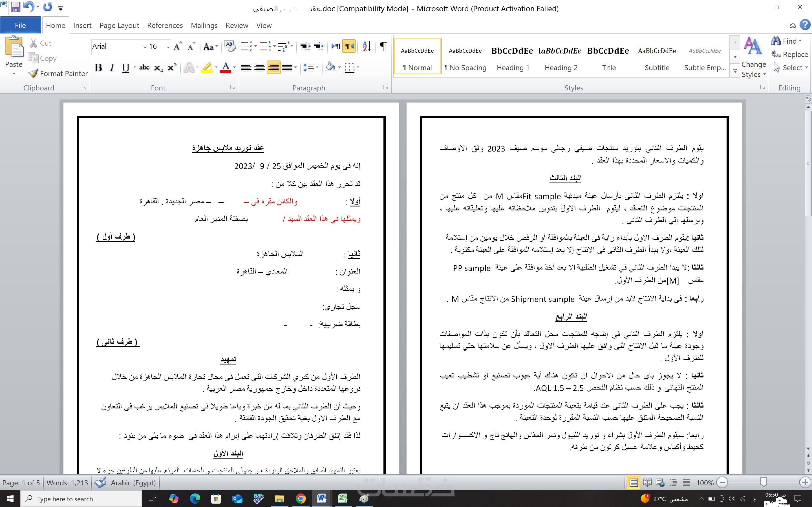Toggle right-to-left text direction
The image size is (812, 507).
point(349,46)
